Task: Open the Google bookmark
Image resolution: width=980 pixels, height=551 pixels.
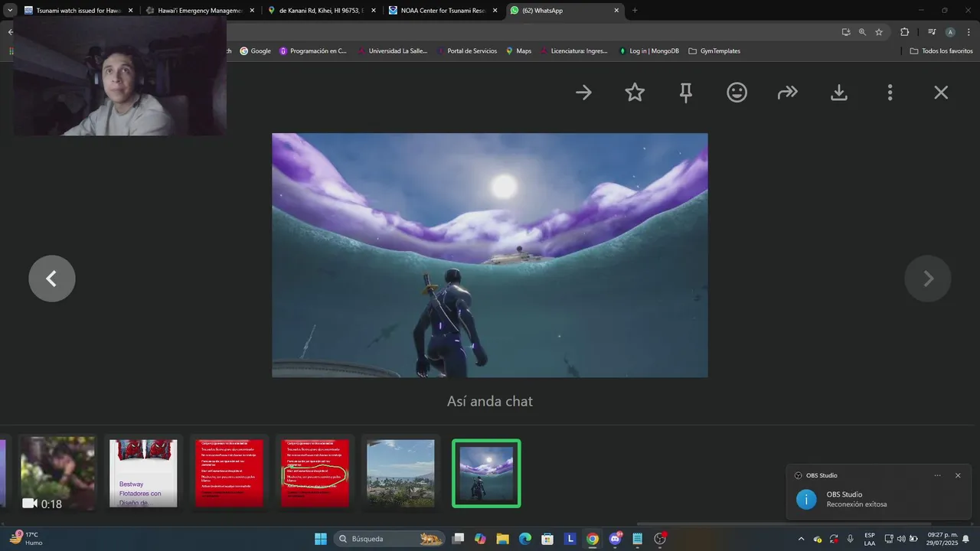Action: [256, 51]
